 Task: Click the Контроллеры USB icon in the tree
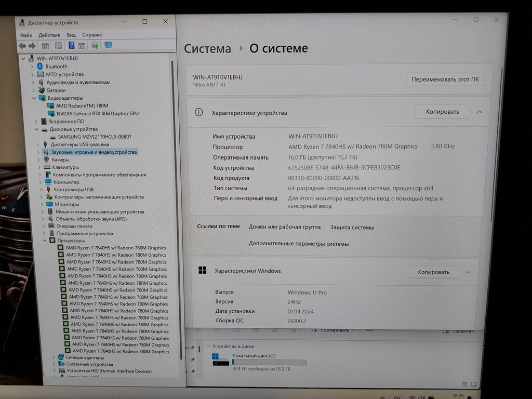(48, 189)
